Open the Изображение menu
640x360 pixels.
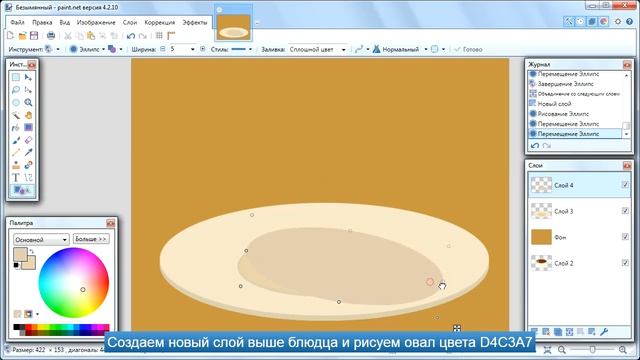tap(96, 22)
